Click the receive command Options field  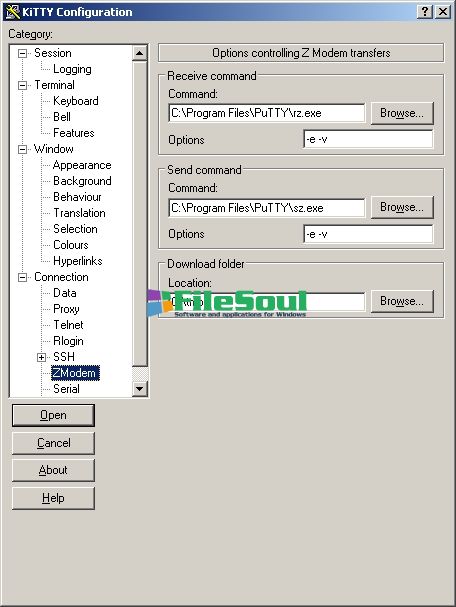point(368,139)
